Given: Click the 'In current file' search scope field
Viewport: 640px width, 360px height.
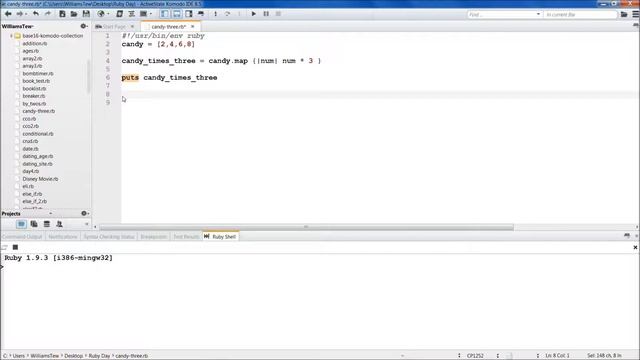Looking at the screenshot, I should pyautogui.click(x=580, y=14).
